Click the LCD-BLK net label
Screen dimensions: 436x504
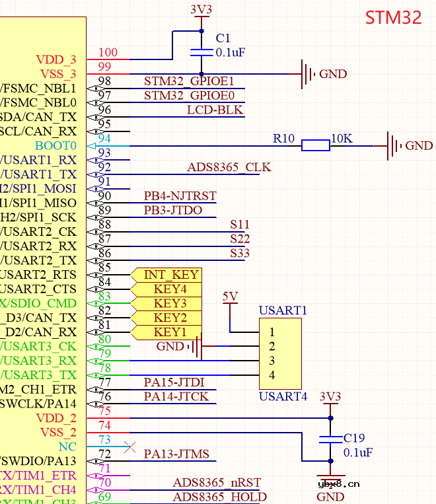pyautogui.click(x=215, y=110)
